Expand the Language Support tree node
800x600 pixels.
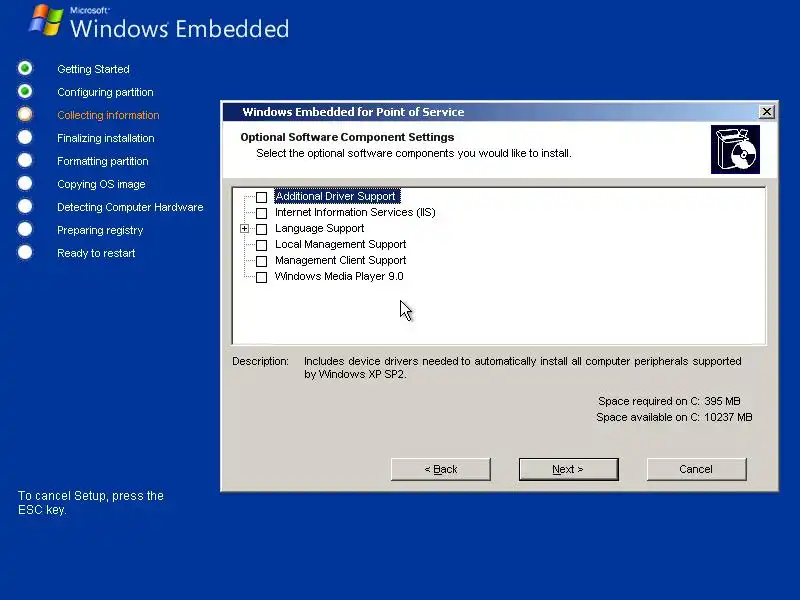pyautogui.click(x=244, y=229)
